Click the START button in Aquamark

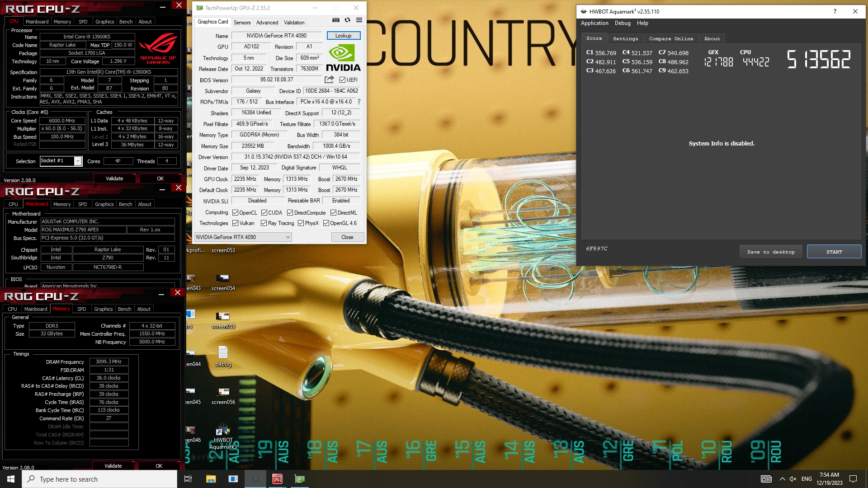(x=834, y=252)
